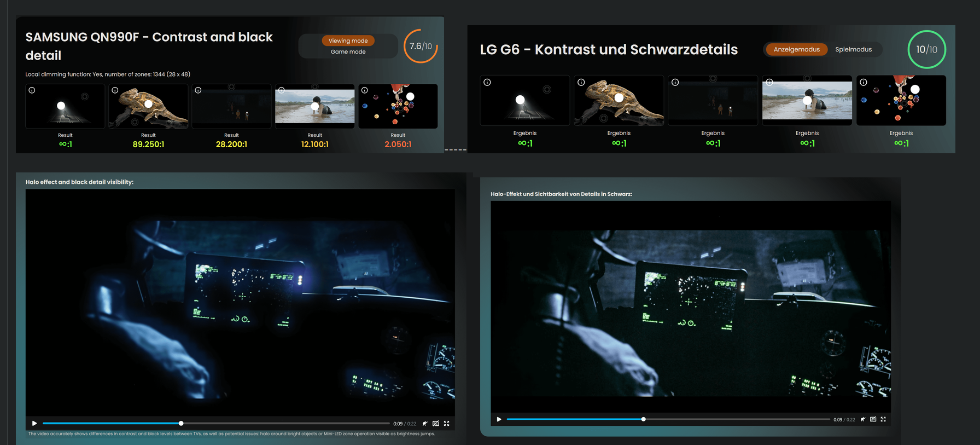
Task: Open LG chameleon test scene thumbnail
Action: 619,100
